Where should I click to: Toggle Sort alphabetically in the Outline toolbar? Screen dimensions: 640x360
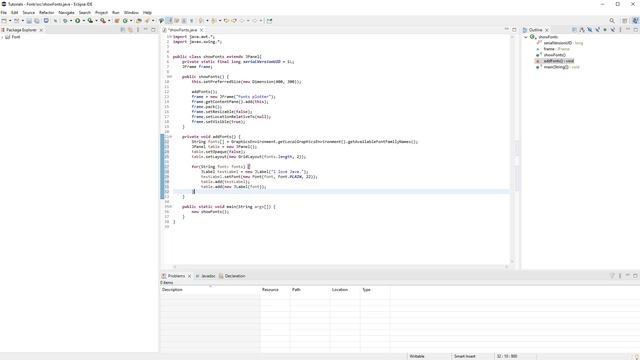coord(582,30)
